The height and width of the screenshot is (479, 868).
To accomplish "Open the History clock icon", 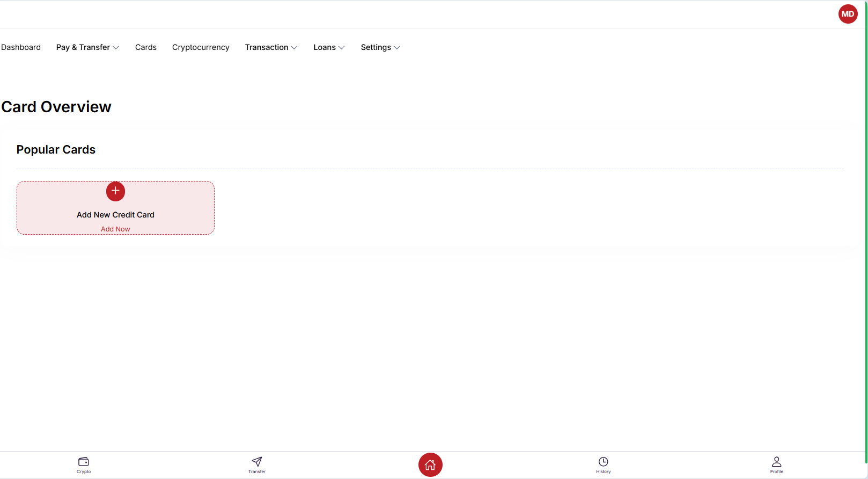I will pyautogui.click(x=604, y=462).
